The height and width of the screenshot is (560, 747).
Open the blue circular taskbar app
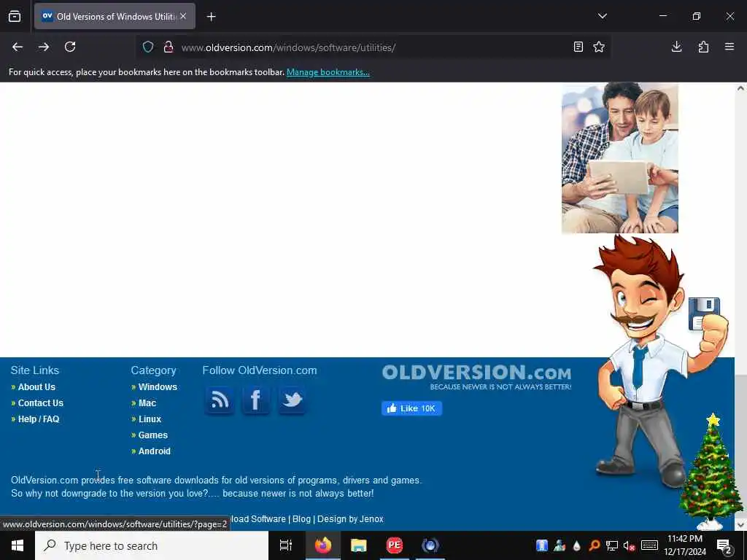coord(430,545)
